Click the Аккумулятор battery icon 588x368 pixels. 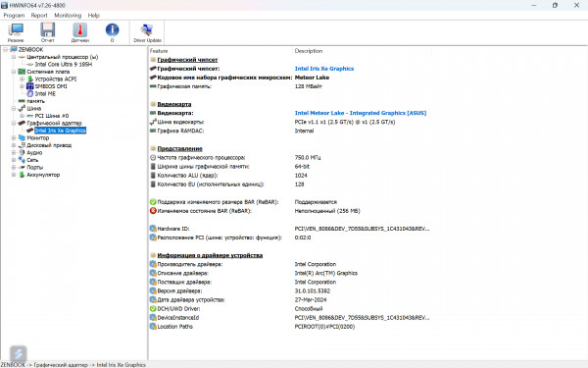click(x=22, y=175)
